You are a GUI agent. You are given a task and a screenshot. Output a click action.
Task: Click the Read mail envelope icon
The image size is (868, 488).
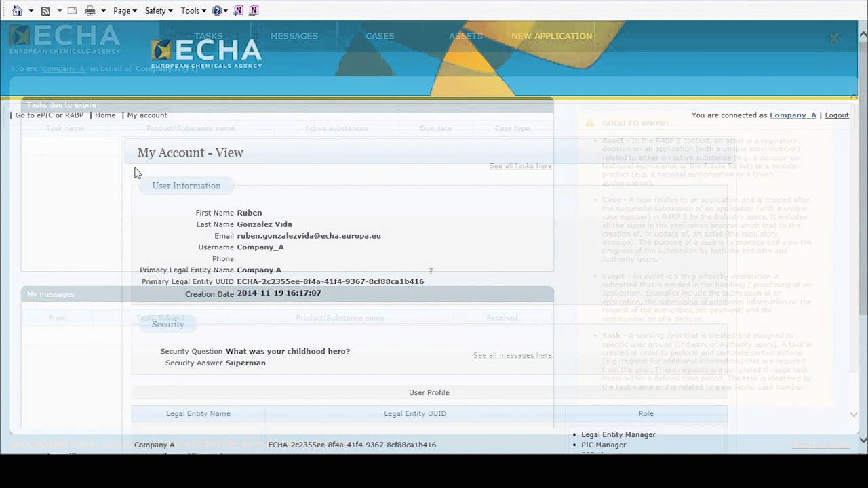pyautogui.click(x=72, y=11)
